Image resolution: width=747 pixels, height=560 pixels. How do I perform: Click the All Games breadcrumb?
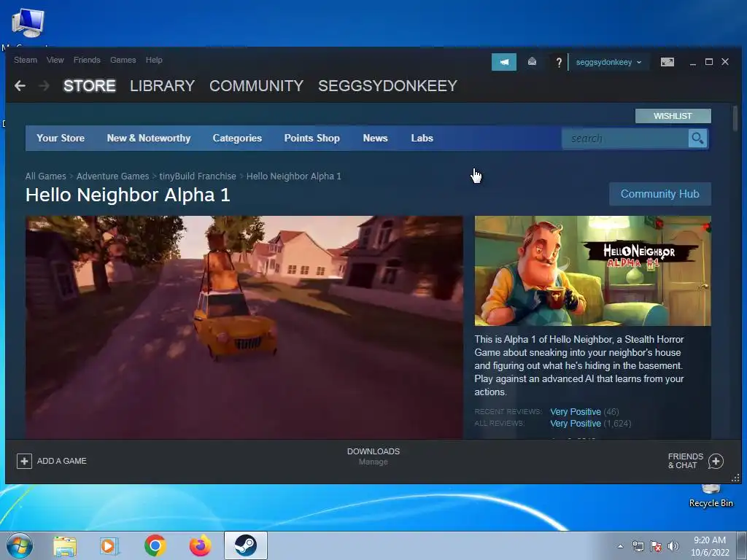point(46,176)
